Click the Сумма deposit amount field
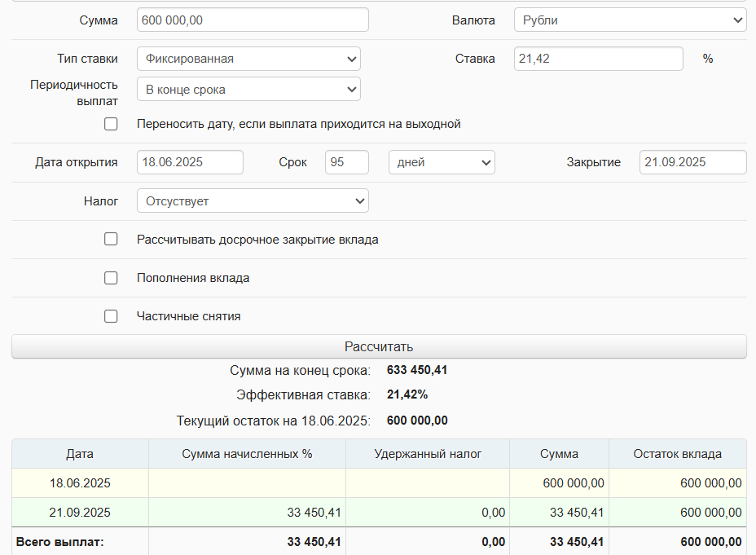 253,20
